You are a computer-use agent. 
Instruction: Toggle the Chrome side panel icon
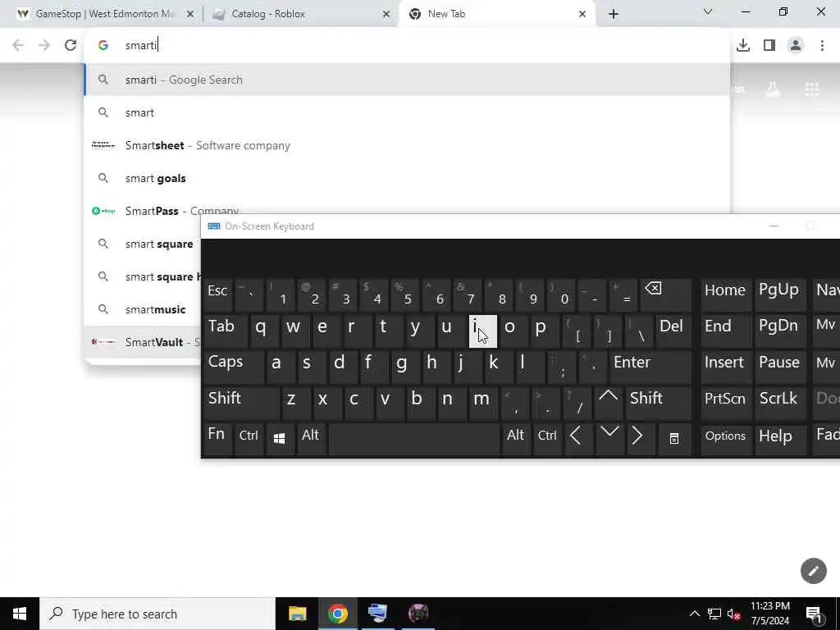769,45
